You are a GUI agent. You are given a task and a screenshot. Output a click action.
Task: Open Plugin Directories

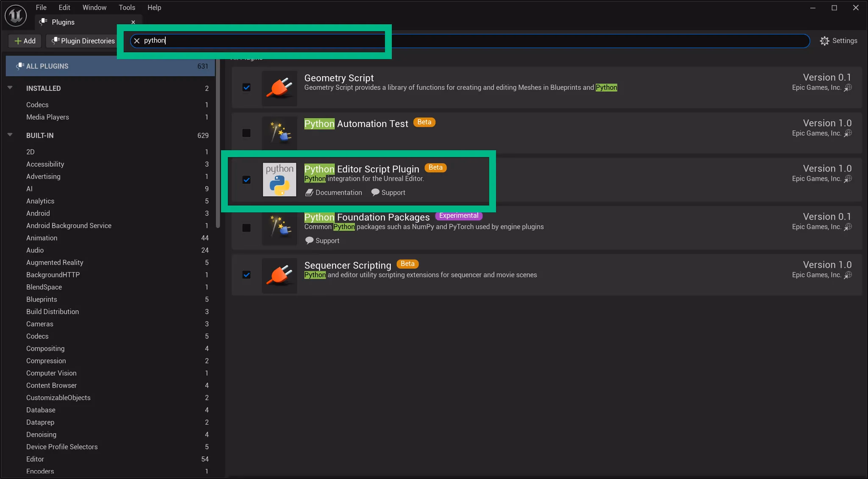point(81,41)
